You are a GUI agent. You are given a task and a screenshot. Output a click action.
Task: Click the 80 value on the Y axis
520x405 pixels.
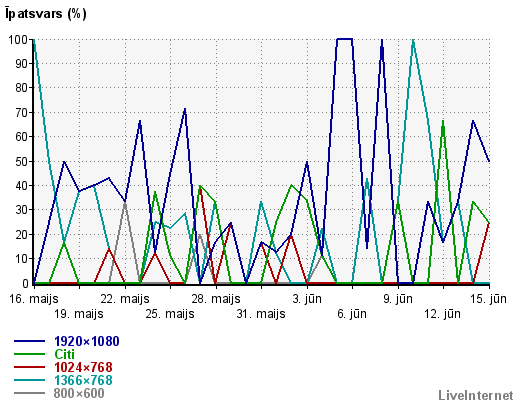click(x=21, y=88)
